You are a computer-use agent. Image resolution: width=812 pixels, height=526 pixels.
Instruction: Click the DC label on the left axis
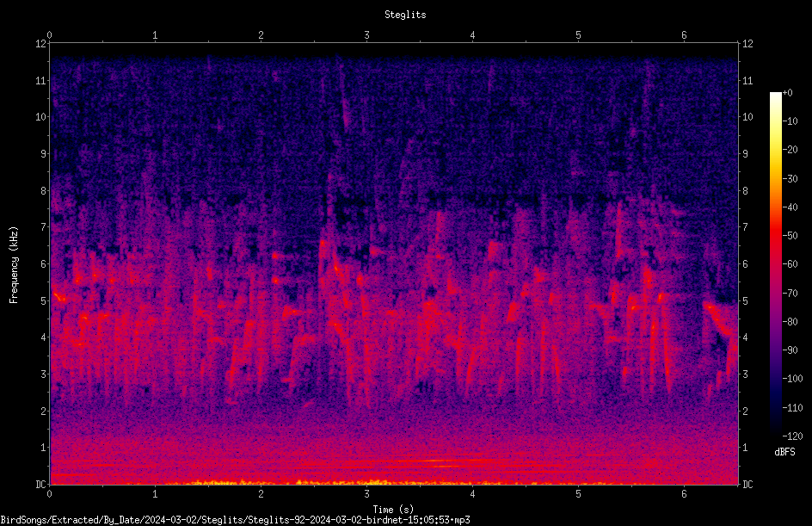coord(40,484)
